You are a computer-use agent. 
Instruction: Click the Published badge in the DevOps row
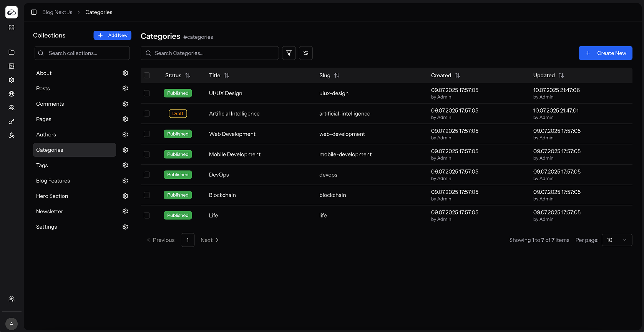tap(178, 174)
